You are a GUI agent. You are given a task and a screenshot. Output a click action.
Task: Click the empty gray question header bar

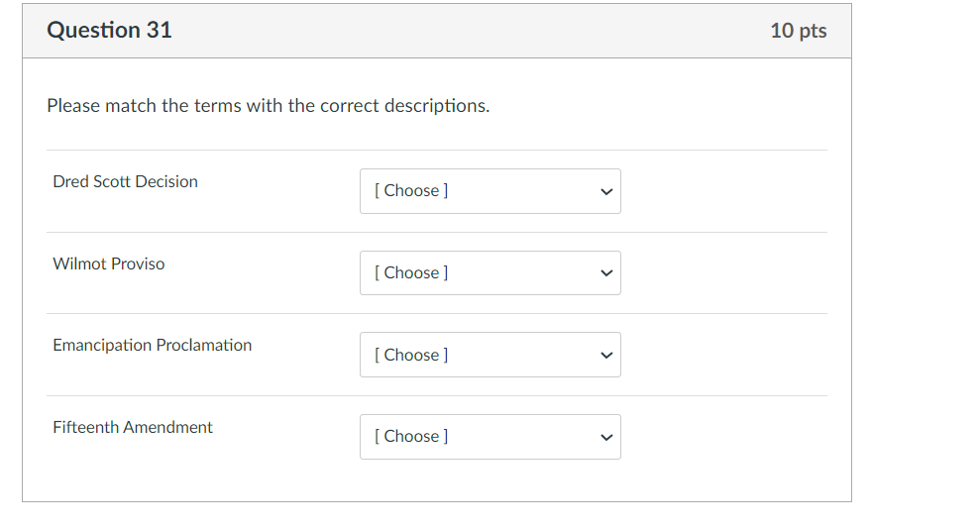[466, 31]
